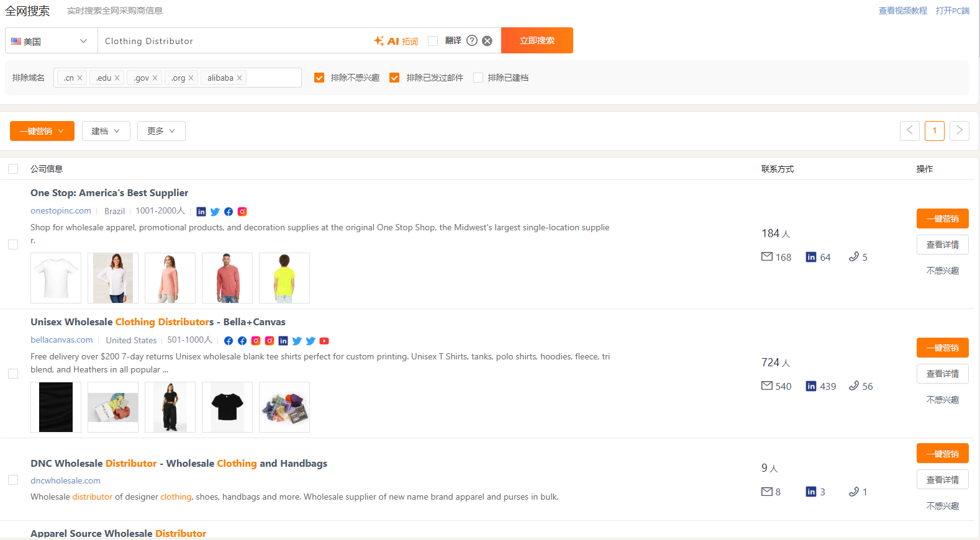Click LinkedIn contact icon showing 439
This screenshot has height=540, width=980.
coord(811,386)
